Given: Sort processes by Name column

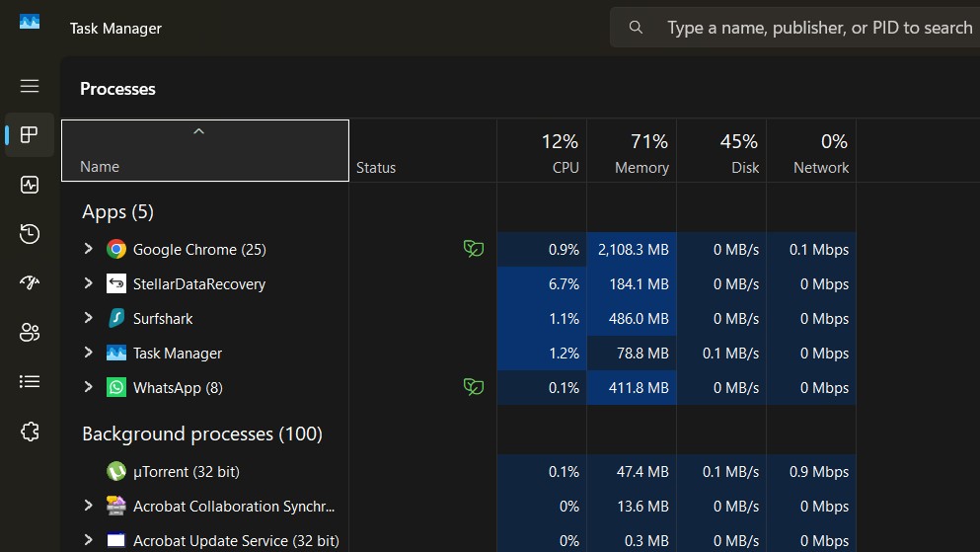Looking at the screenshot, I should tap(205, 151).
